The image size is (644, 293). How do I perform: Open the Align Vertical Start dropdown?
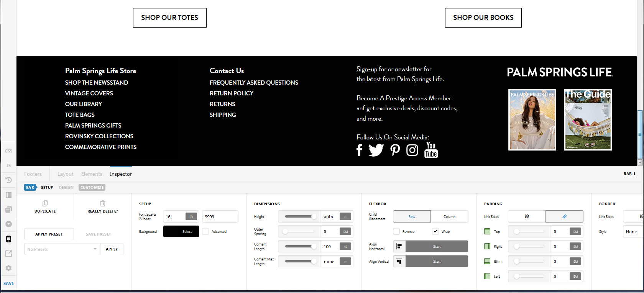click(x=437, y=261)
